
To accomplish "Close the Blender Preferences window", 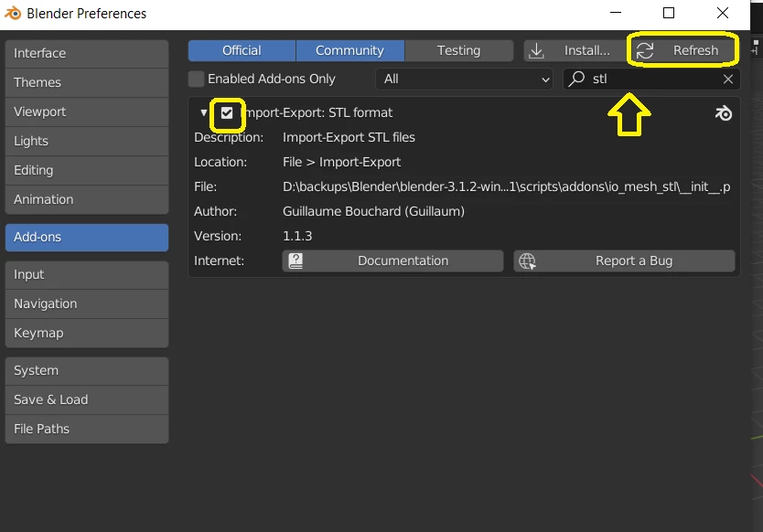I will pyautogui.click(x=723, y=13).
